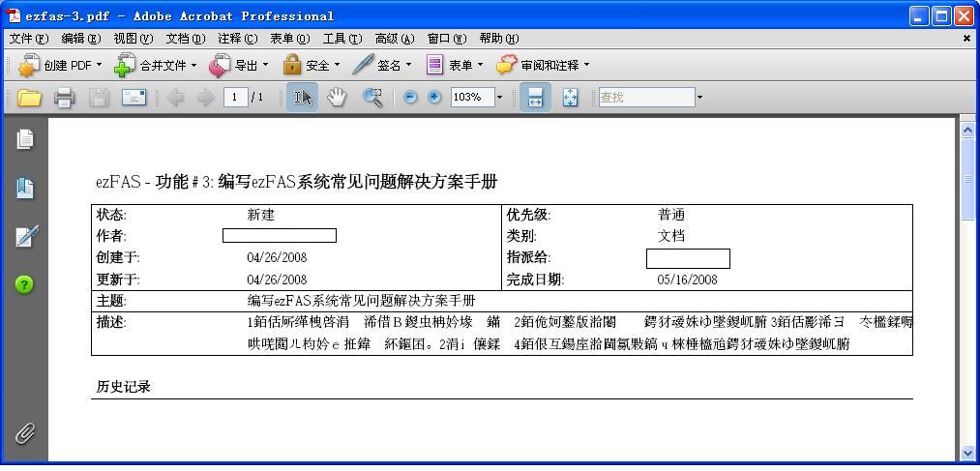Open the 表单(O) menu
This screenshot has width=980, height=471.
290,39
